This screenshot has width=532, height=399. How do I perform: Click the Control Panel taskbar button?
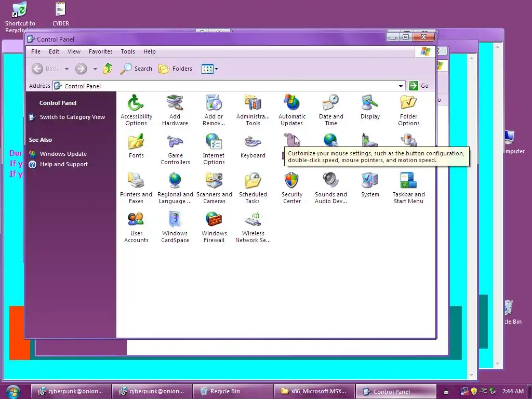[x=395, y=391]
